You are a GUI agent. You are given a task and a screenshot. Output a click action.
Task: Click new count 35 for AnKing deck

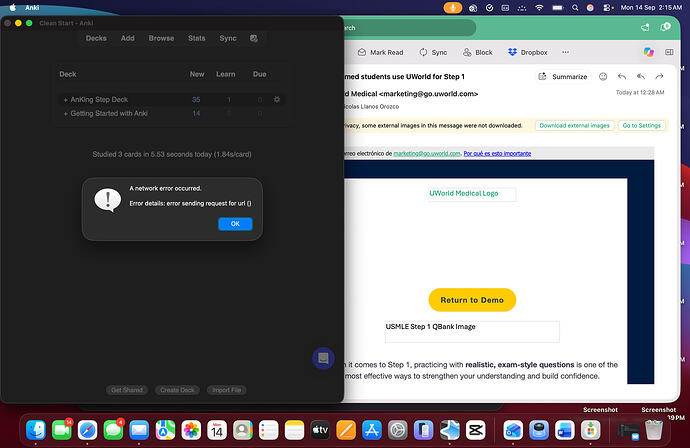click(x=196, y=100)
